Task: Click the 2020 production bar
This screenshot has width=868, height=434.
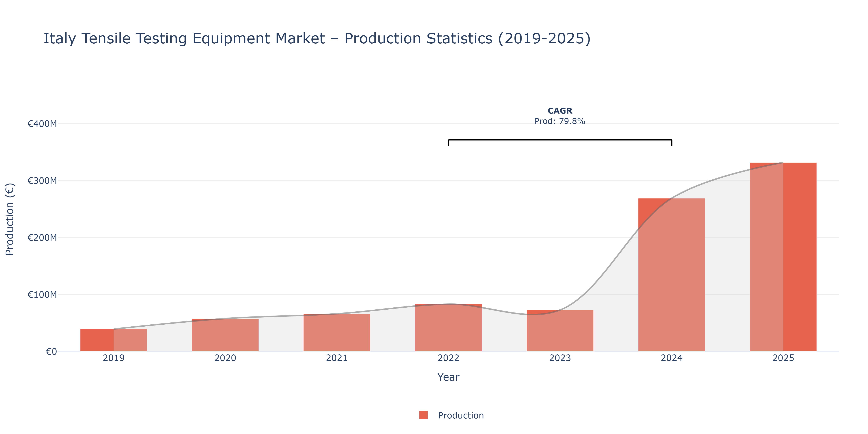Action: pos(225,335)
